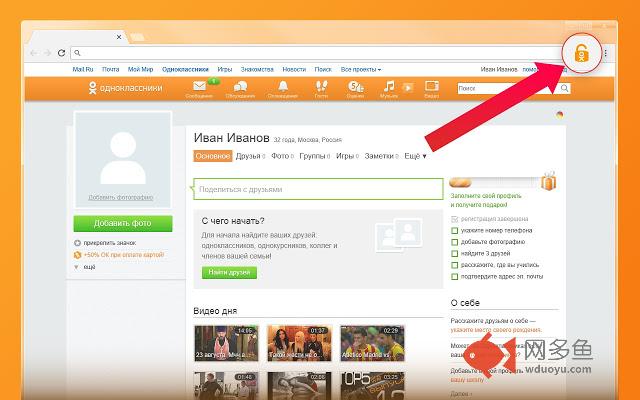Image resolution: width=640 pixels, height=400 pixels.
Task: Open the Игры link in the Mail.Ru bar
Action: click(x=224, y=69)
